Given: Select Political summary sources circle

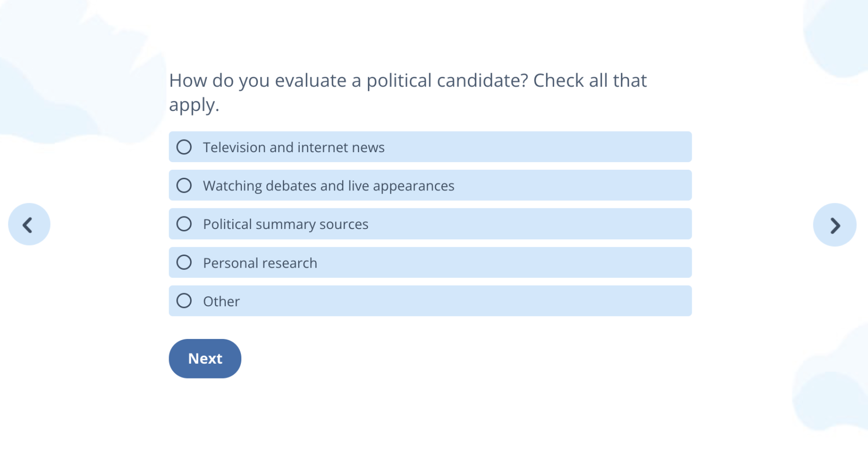Looking at the screenshot, I should pyautogui.click(x=184, y=224).
